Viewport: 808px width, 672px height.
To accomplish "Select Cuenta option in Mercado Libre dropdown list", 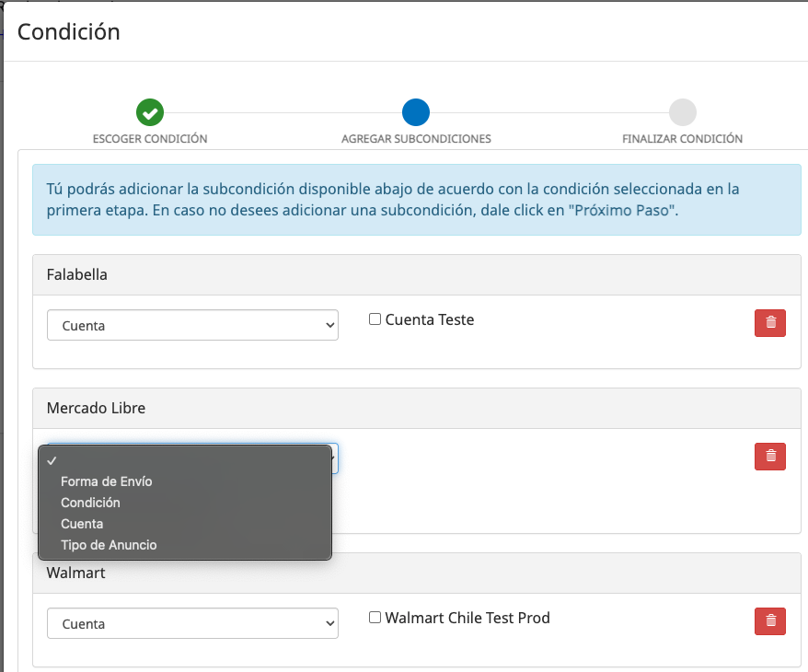I will coord(185,524).
